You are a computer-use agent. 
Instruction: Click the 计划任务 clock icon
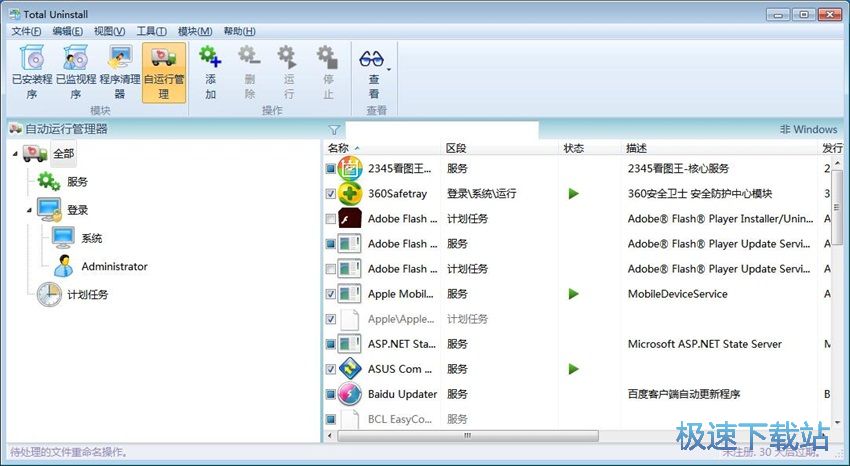[49, 295]
